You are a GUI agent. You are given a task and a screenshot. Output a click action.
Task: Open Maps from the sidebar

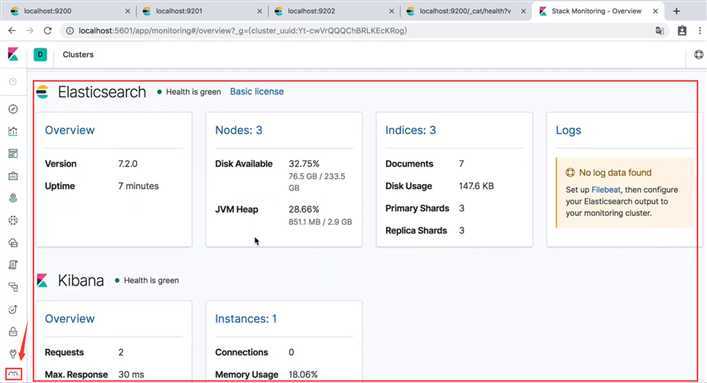tap(13, 198)
